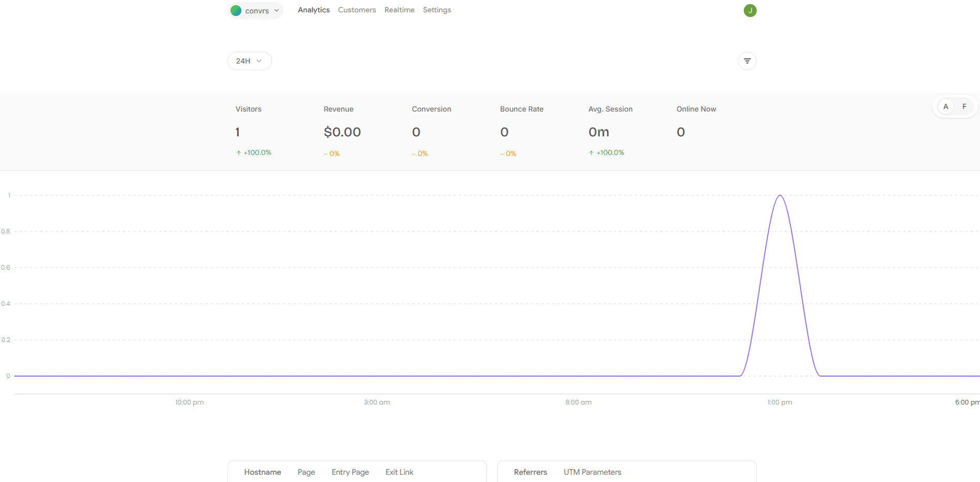Click the 1:00 pm axis label
The height and width of the screenshot is (482, 980).
779,402
